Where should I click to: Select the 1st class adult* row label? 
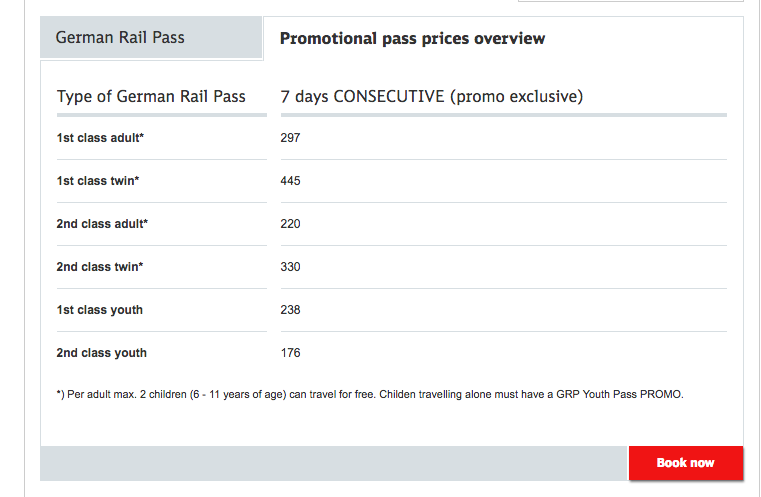click(x=100, y=138)
